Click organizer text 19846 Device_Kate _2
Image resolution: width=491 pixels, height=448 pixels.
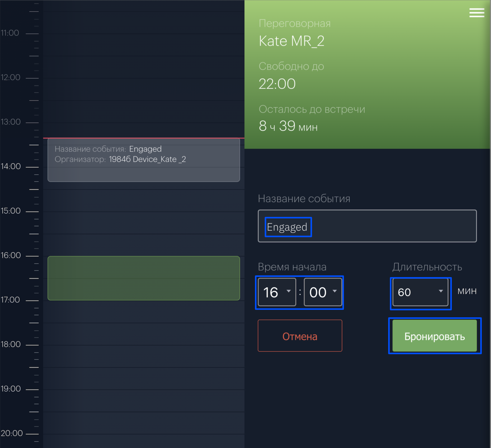pos(147,159)
